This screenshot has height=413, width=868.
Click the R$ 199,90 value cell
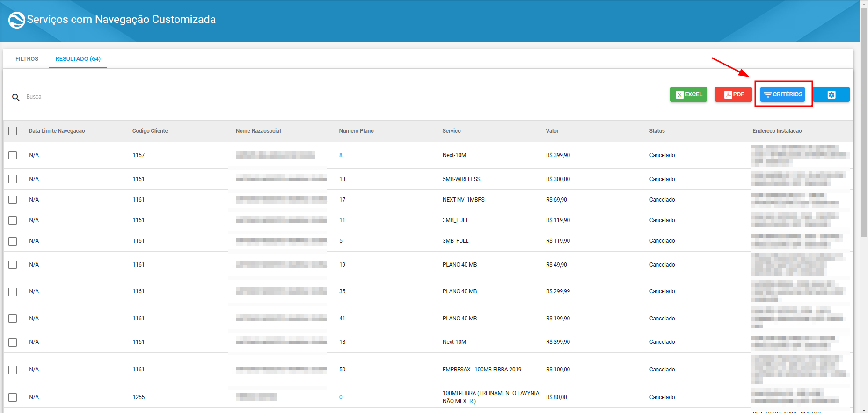point(558,319)
